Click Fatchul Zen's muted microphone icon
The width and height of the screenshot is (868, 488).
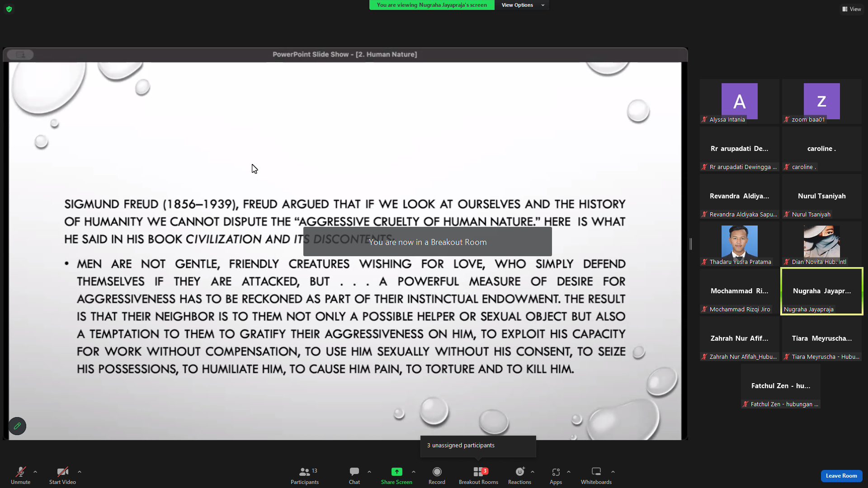[745, 404]
